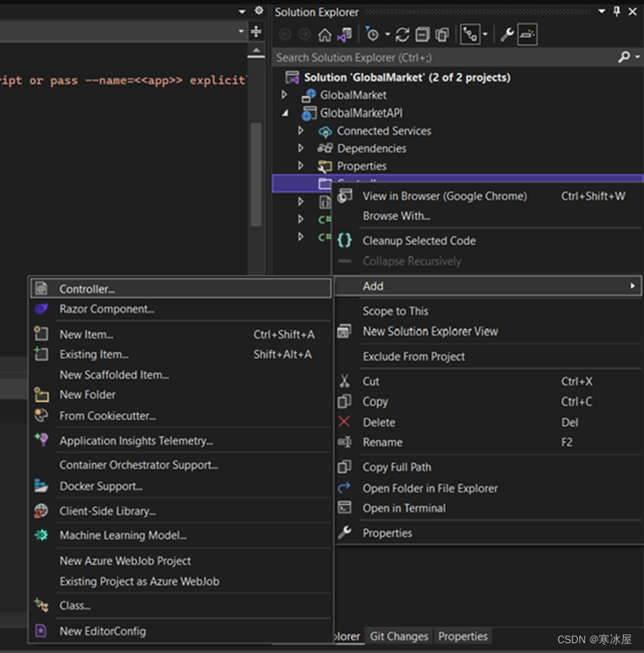Expand the Dependencies node
Screen dimensions: 644x653
(x=301, y=148)
